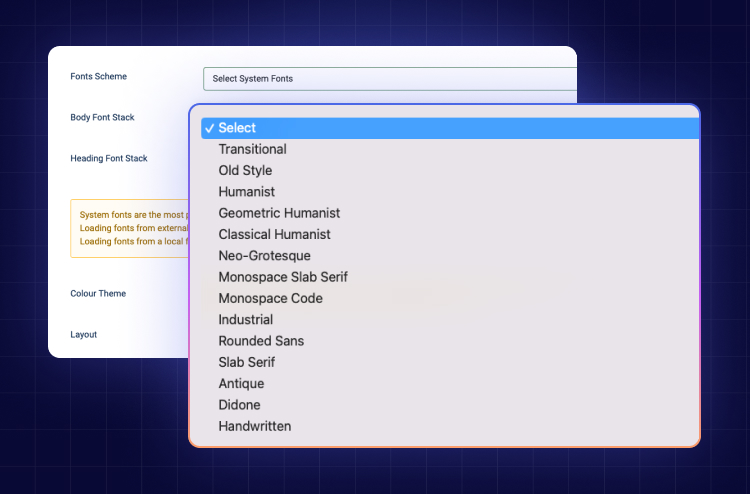This screenshot has height=494, width=750.
Task: Pick Antique from the font list
Action: [x=450, y=384]
